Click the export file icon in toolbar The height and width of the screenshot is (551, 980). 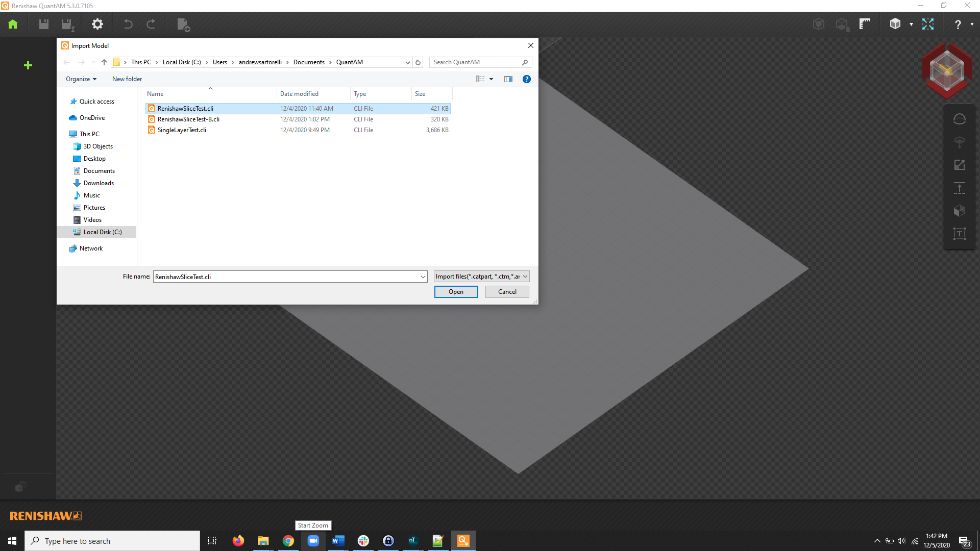pos(183,24)
